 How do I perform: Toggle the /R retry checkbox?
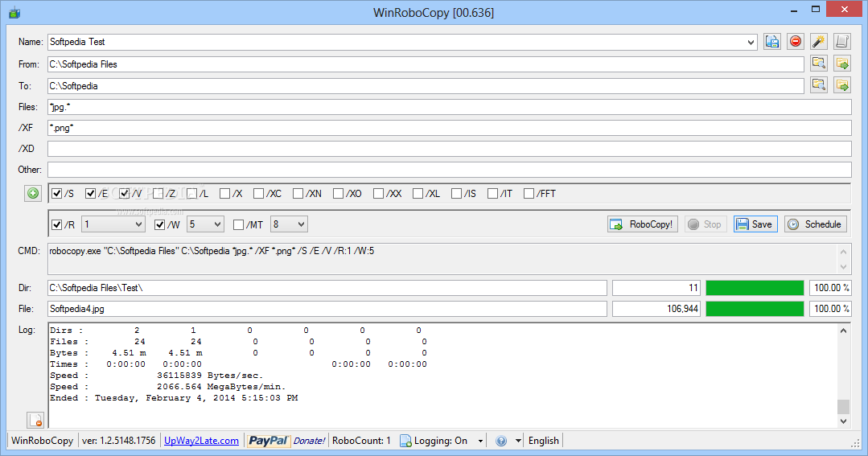click(56, 224)
